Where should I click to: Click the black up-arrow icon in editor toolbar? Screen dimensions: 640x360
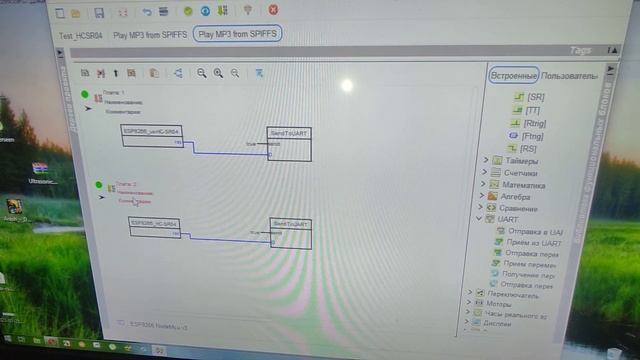pyautogui.click(x=116, y=73)
